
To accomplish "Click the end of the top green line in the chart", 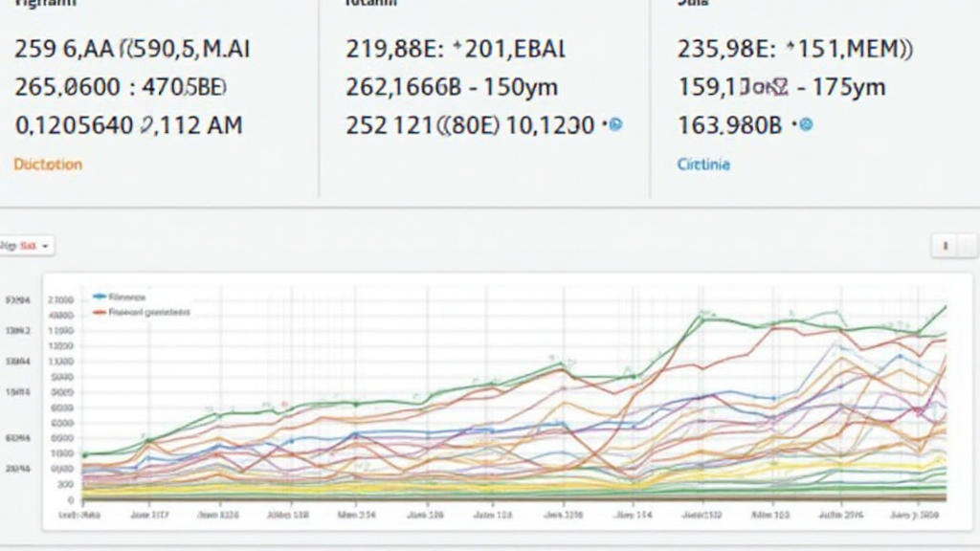I will 946,307.
